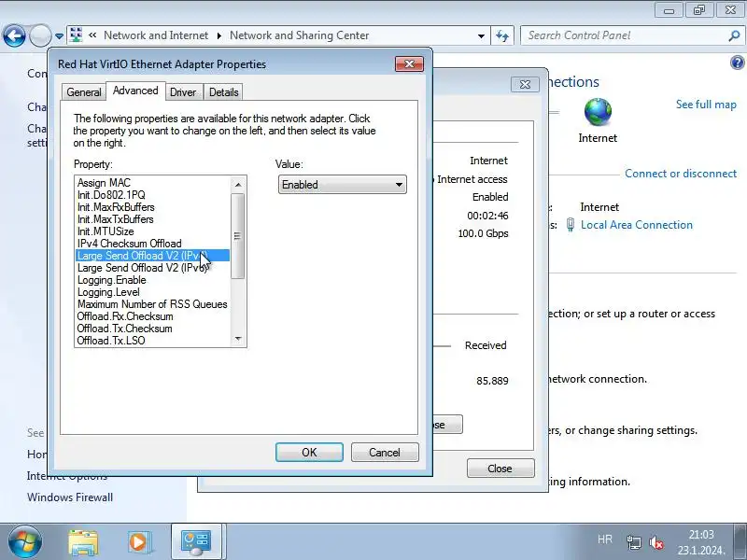Restore down the Control Panel window
747x560 pixels.
click(x=698, y=10)
